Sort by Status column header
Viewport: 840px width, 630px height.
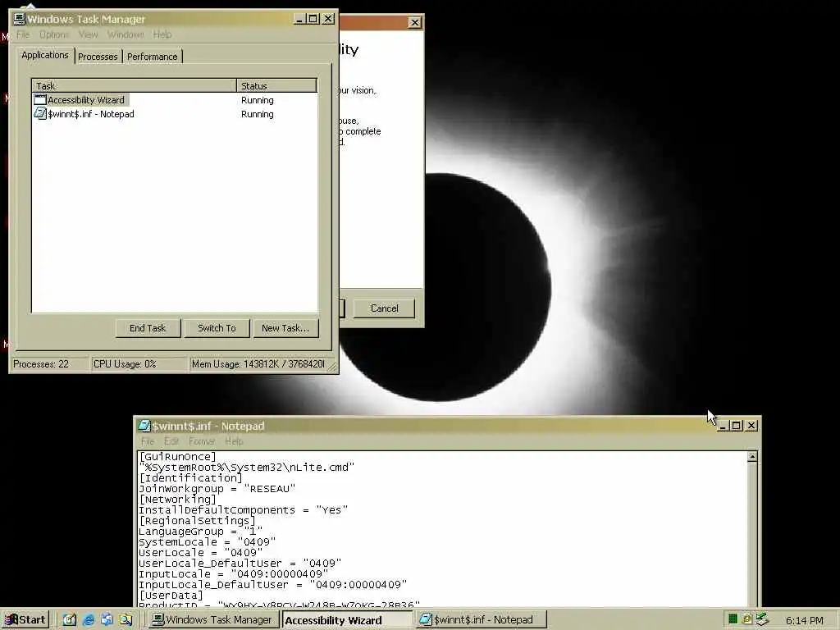(276, 85)
